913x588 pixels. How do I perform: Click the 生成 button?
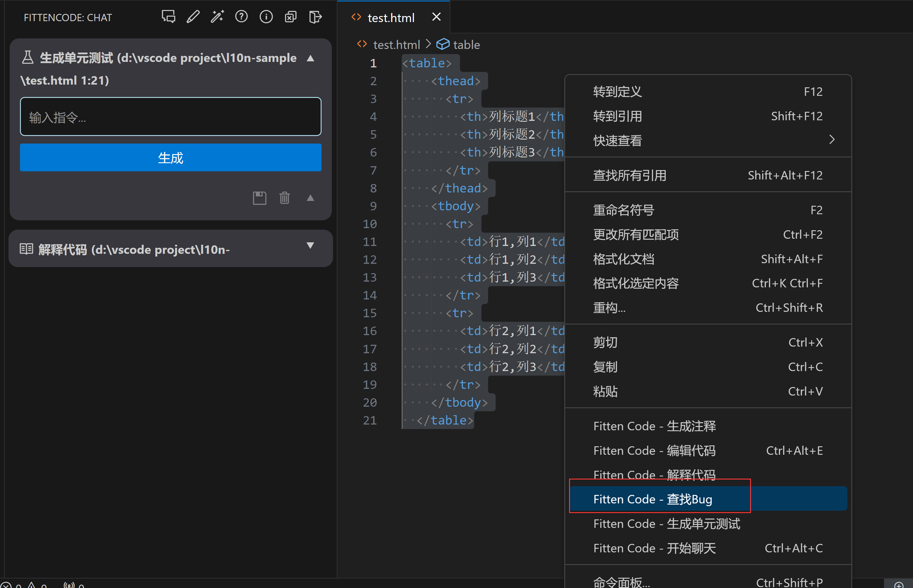click(x=170, y=157)
